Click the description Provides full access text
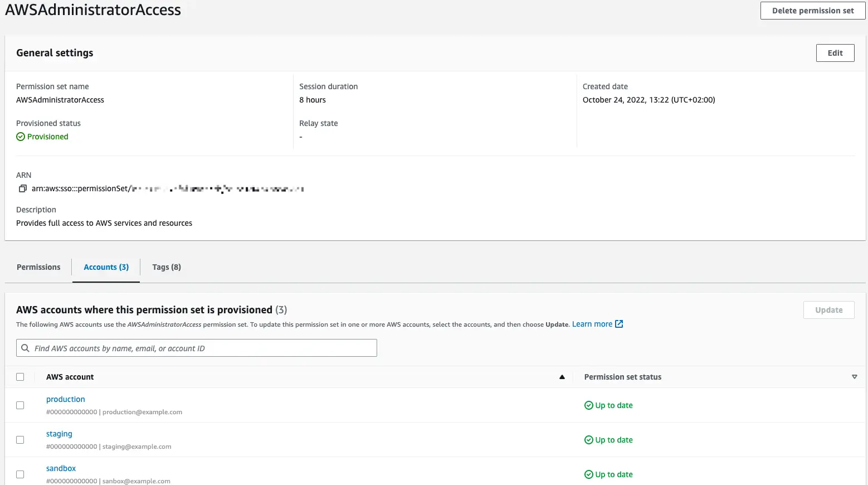 click(x=104, y=223)
